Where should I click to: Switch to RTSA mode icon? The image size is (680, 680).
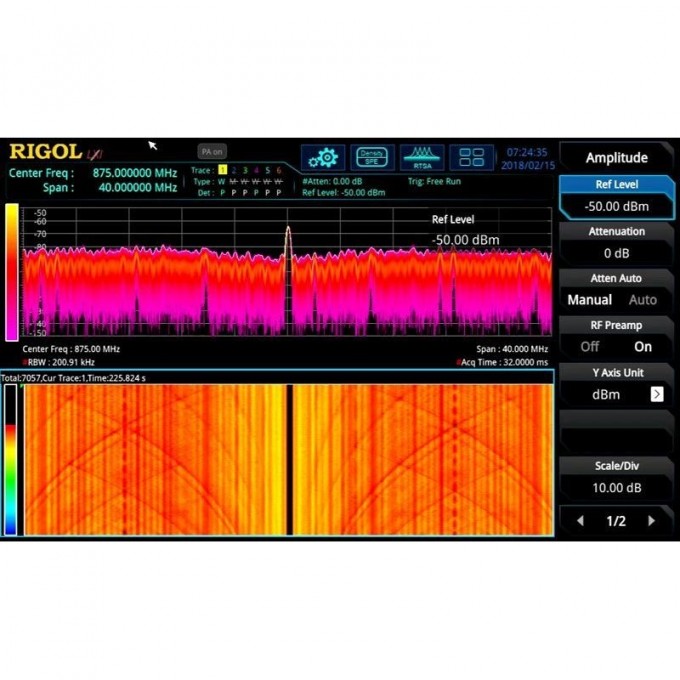pos(422,158)
